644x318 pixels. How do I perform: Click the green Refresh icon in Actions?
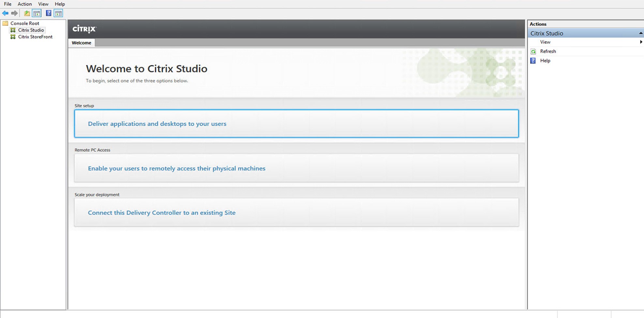(533, 51)
